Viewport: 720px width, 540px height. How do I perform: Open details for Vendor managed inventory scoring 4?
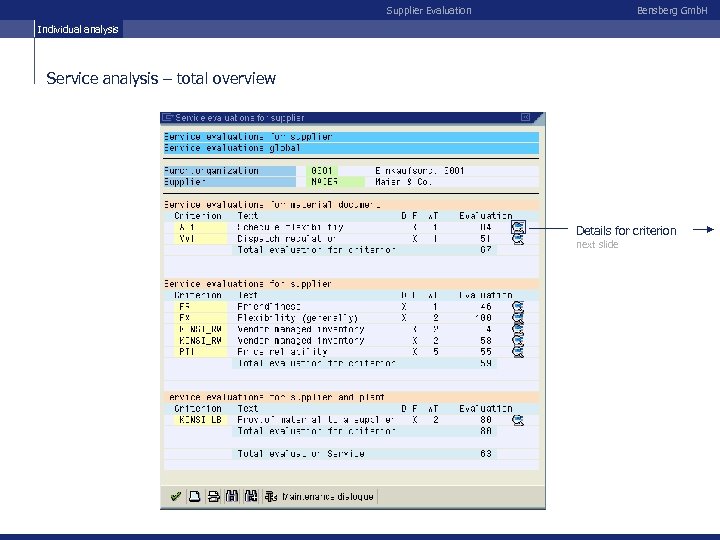point(518,329)
